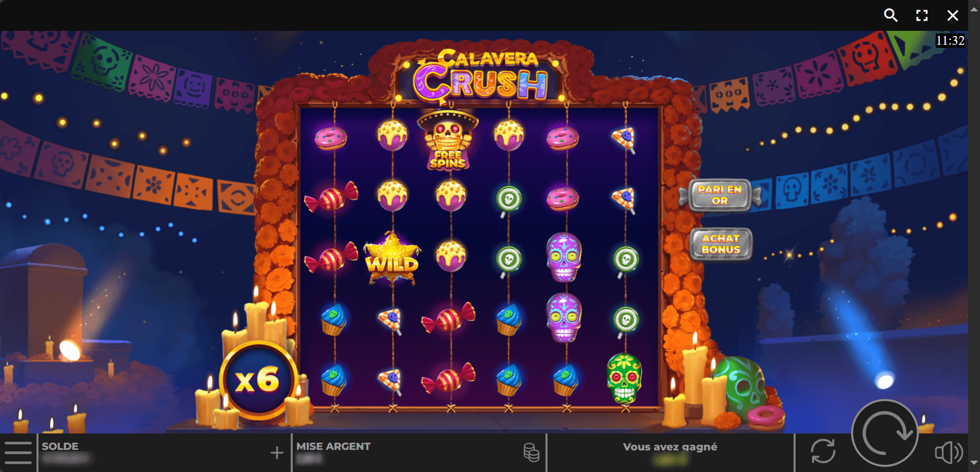Click the x6 multiplier badge
The width and height of the screenshot is (980, 472).
coord(258,380)
